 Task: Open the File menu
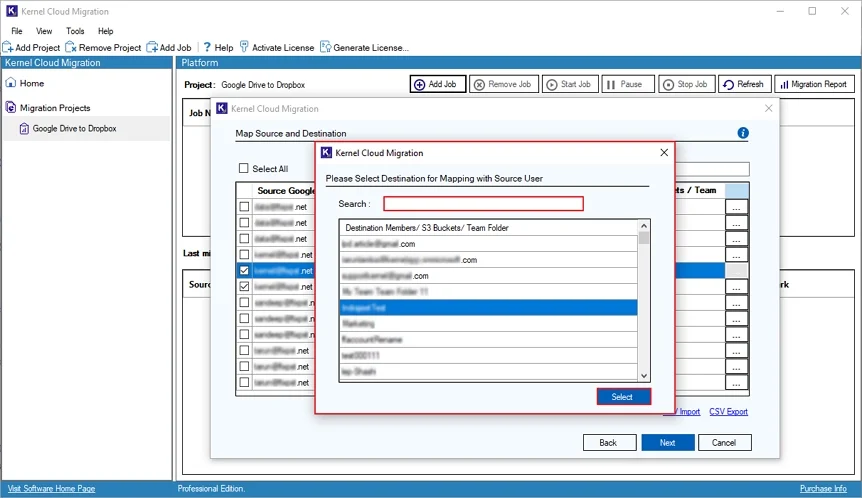(17, 31)
